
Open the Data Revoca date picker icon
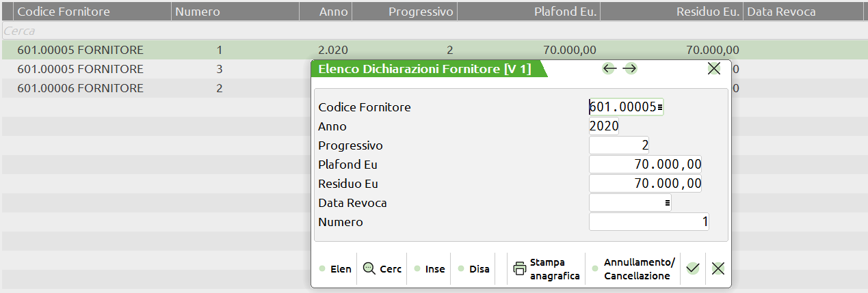tap(667, 203)
